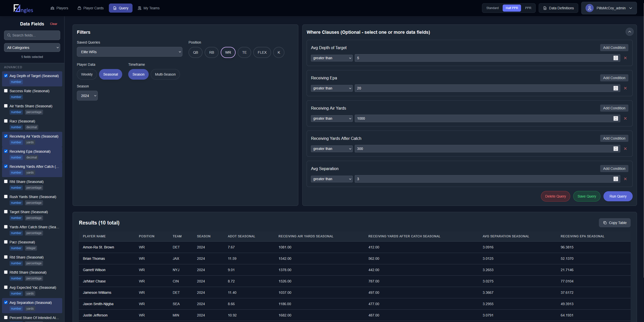
Task: Clear all selected data fields
Action: (54, 24)
